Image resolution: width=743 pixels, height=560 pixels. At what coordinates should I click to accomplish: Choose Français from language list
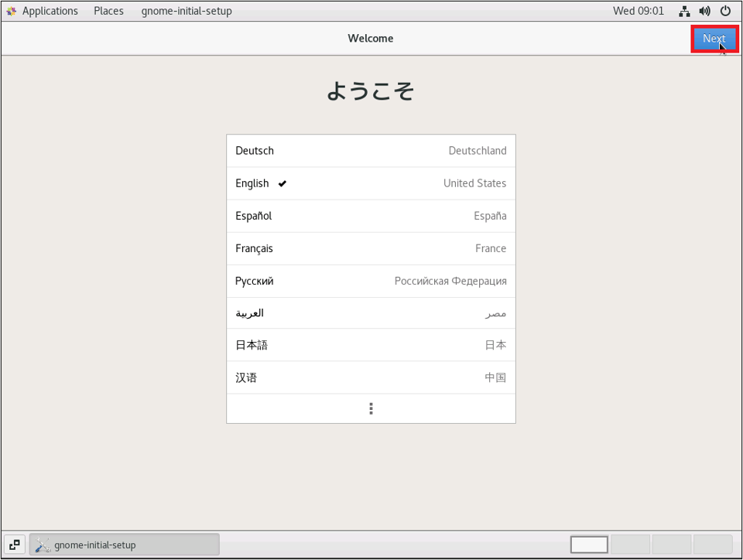pos(371,248)
